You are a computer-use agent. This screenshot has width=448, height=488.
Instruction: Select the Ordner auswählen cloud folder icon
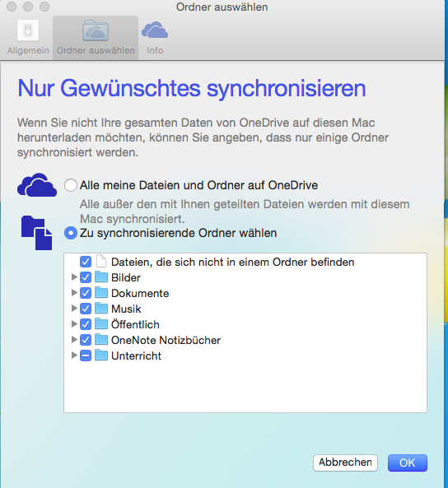96,30
